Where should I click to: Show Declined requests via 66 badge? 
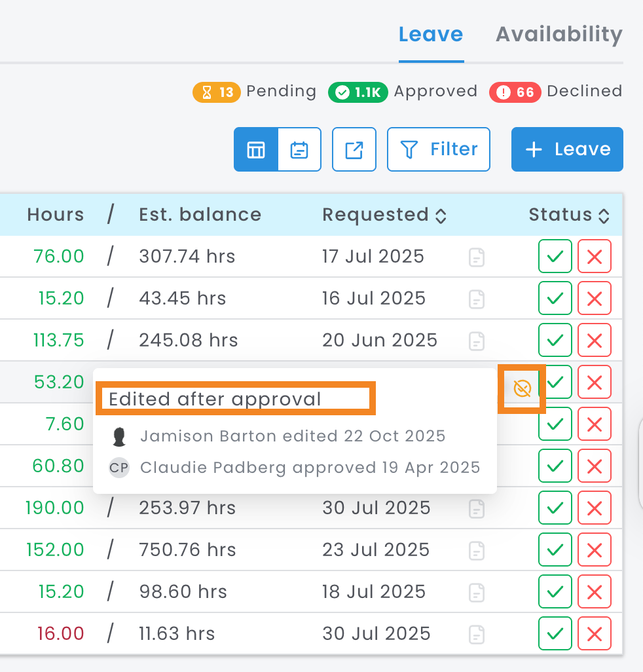pos(515,92)
